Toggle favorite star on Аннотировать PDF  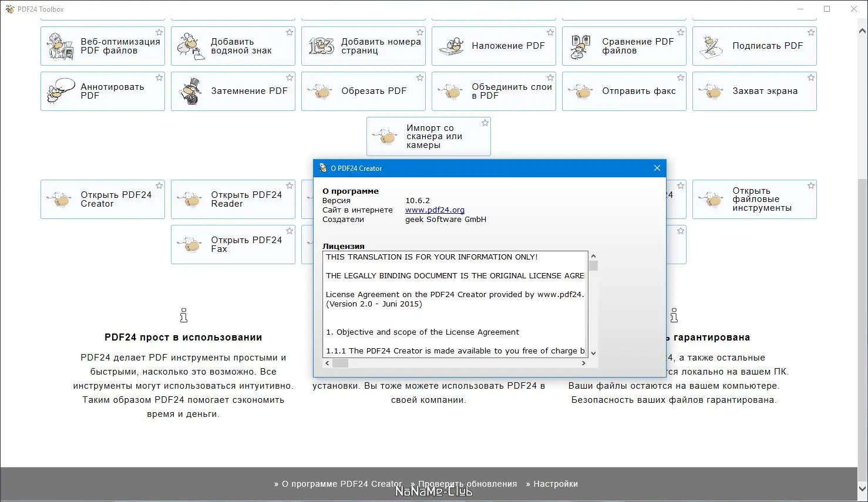point(159,78)
